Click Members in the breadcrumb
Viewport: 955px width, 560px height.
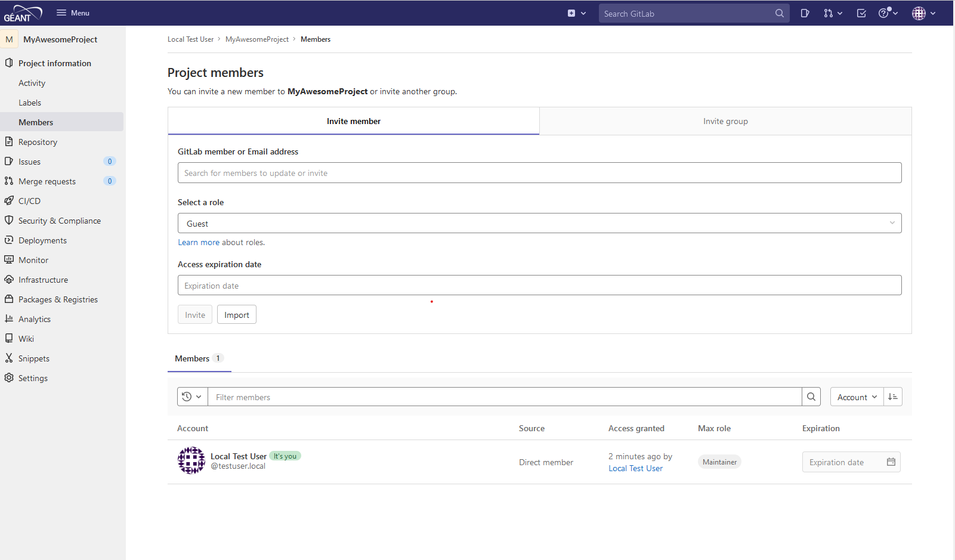(316, 39)
